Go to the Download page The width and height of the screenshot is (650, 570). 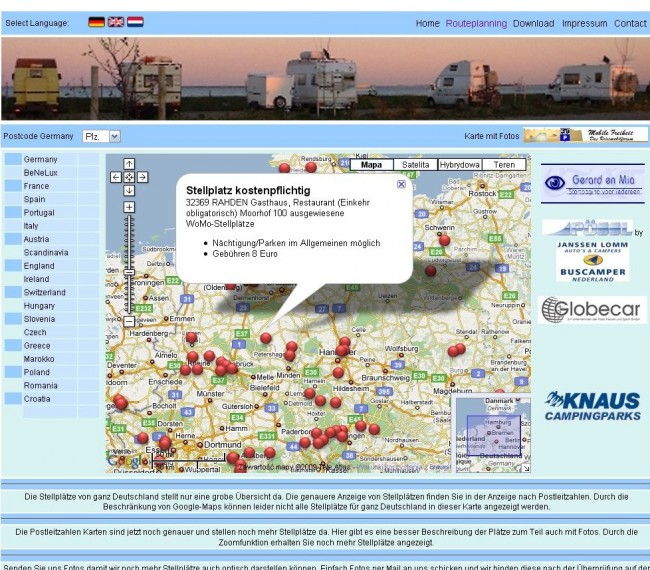click(533, 23)
